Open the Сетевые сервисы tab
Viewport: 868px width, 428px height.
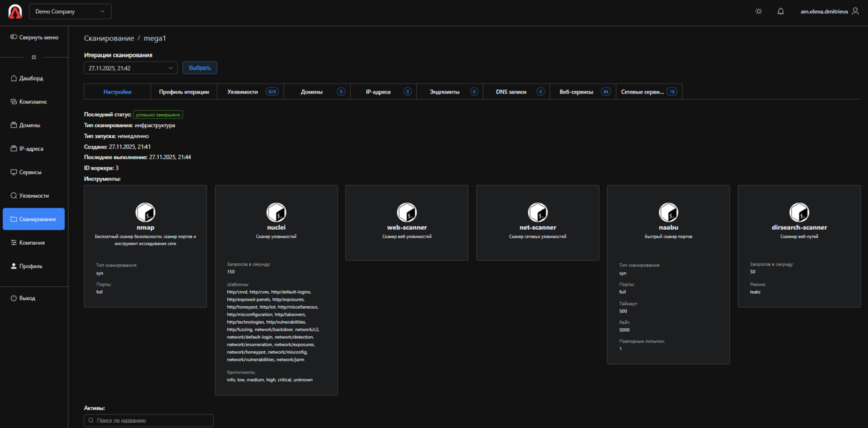pos(649,92)
